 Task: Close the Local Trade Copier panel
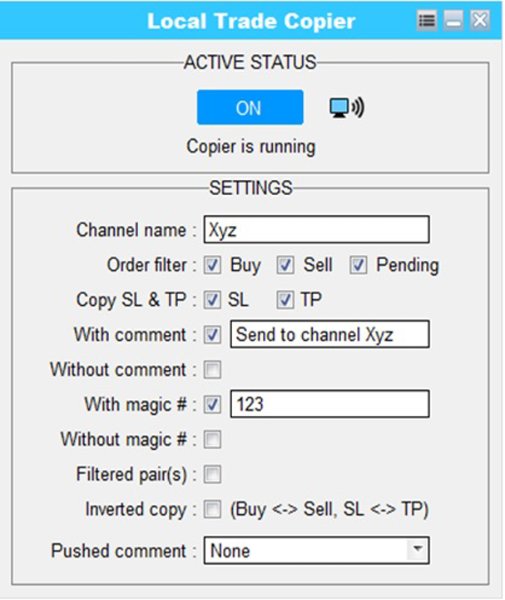coord(480,20)
